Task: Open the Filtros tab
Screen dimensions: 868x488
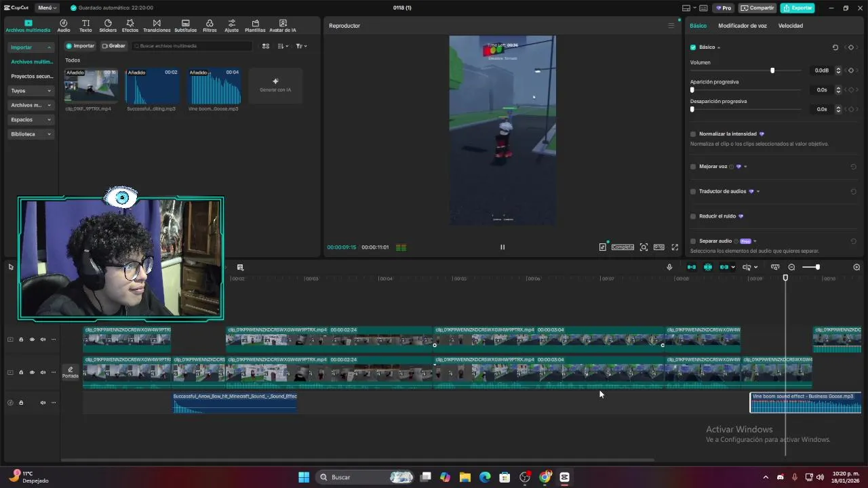Action: (x=210, y=26)
